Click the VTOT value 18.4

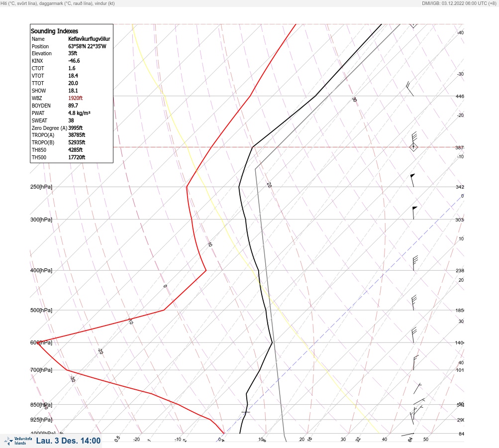click(73, 76)
